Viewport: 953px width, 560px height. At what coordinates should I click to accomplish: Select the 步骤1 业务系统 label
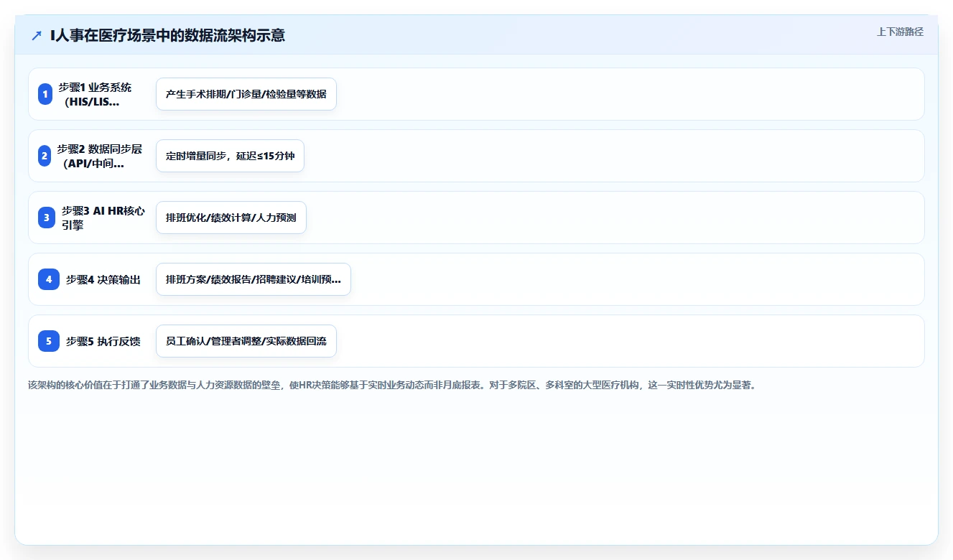point(95,94)
